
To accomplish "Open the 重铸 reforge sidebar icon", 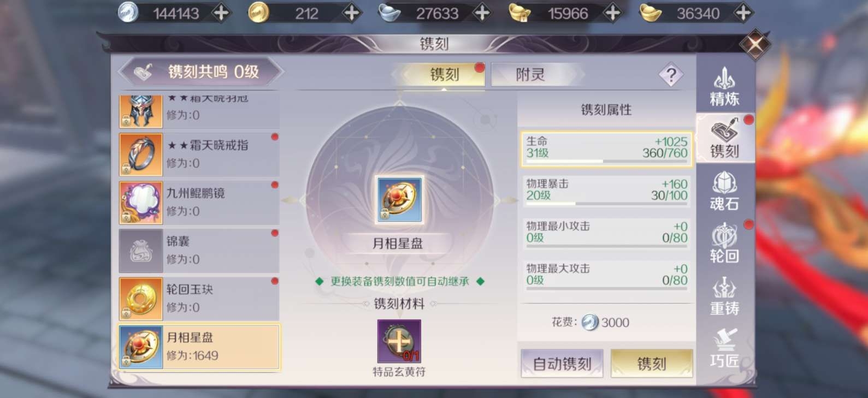I will 724,296.
